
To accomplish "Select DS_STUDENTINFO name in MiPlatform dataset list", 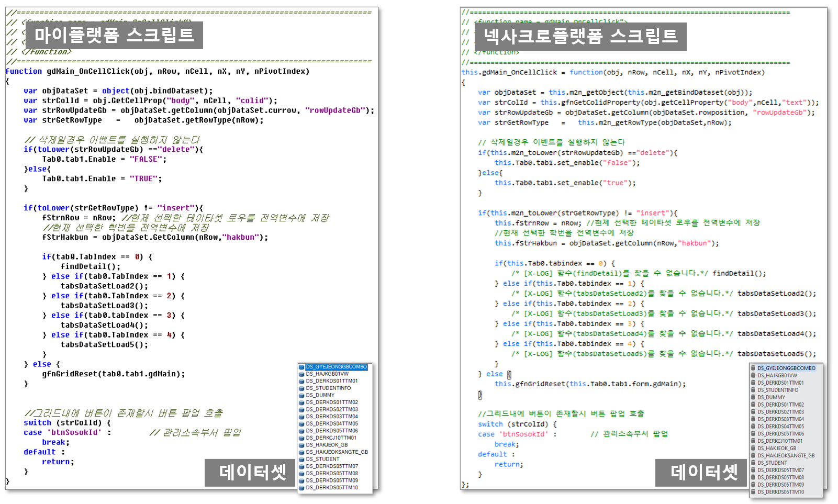I will pos(328,388).
